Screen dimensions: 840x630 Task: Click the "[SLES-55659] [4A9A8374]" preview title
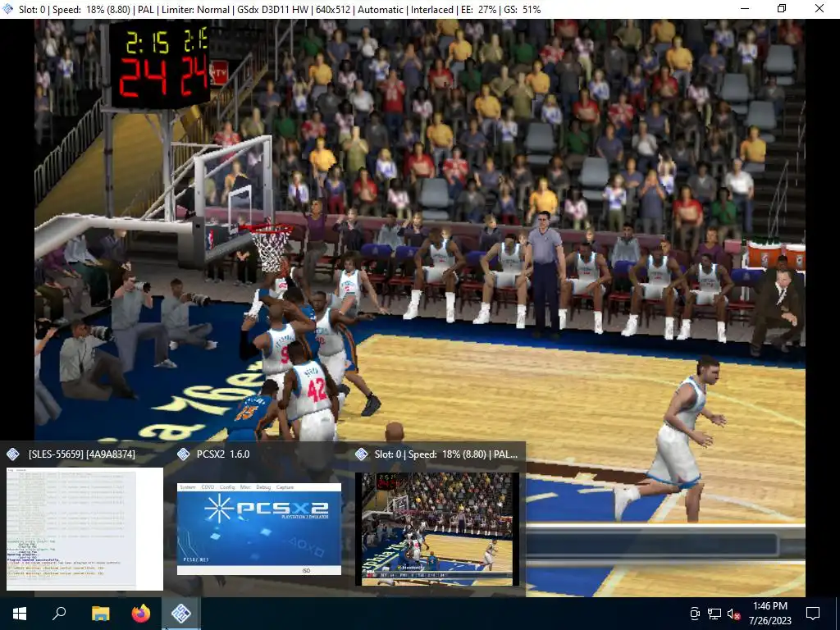tap(81, 454)
